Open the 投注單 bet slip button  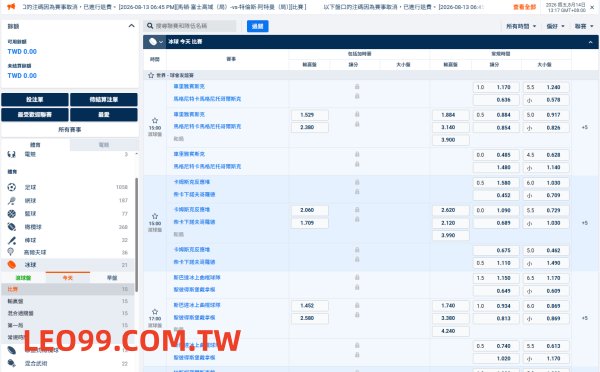pyautogui.click(x=35, y=100)
